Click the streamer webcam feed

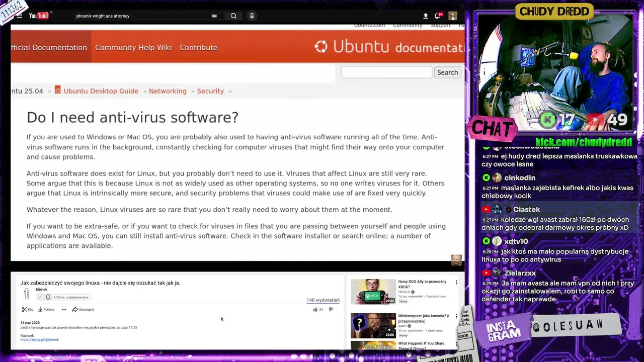point(554,73)
